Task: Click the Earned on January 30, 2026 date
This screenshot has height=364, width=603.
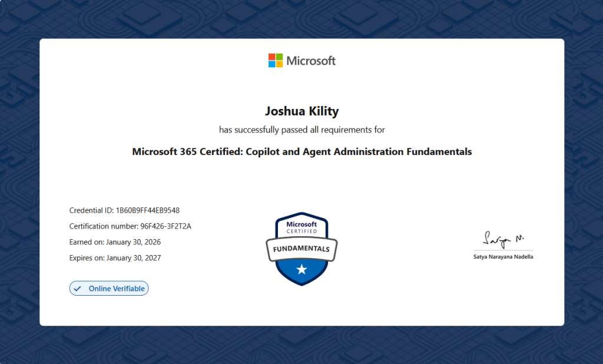Action: point(115,242)
